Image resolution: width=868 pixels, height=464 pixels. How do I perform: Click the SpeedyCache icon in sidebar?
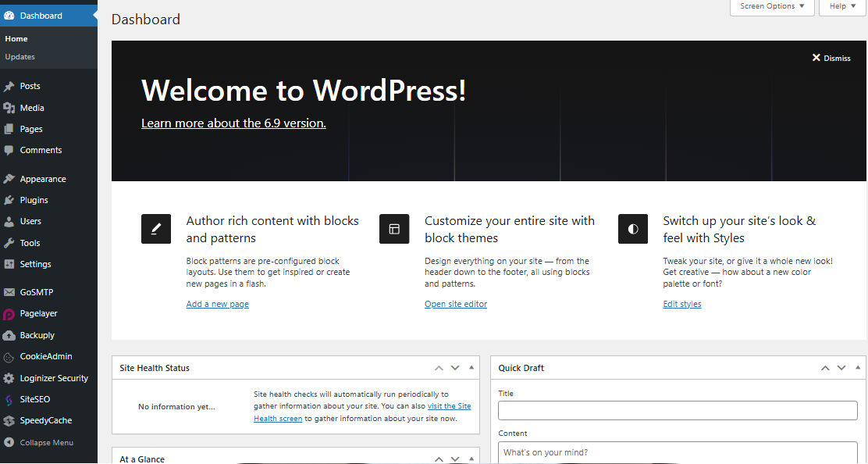coord(9,421)
